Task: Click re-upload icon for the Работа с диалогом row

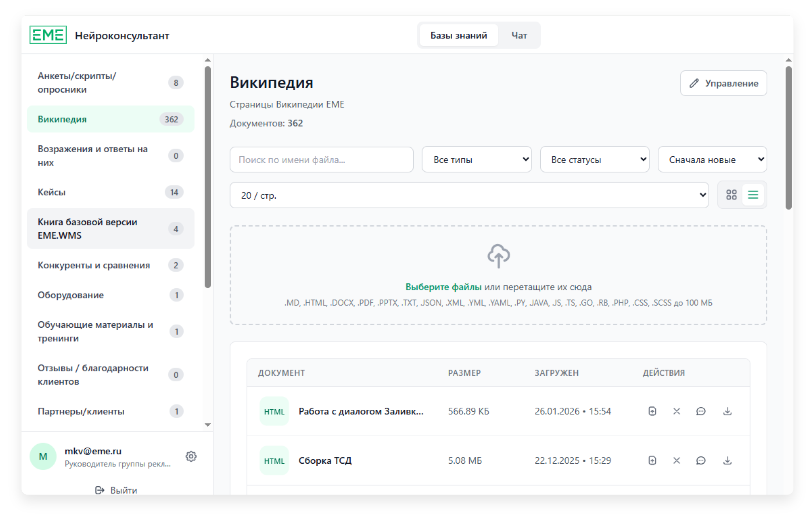Action: pyautogui.click(x=652, y=411)
